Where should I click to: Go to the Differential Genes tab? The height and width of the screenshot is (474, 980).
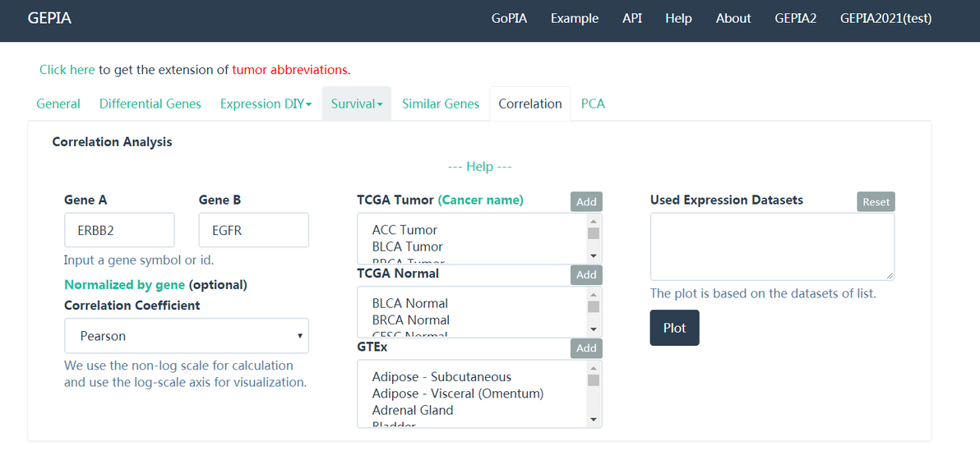150,104
